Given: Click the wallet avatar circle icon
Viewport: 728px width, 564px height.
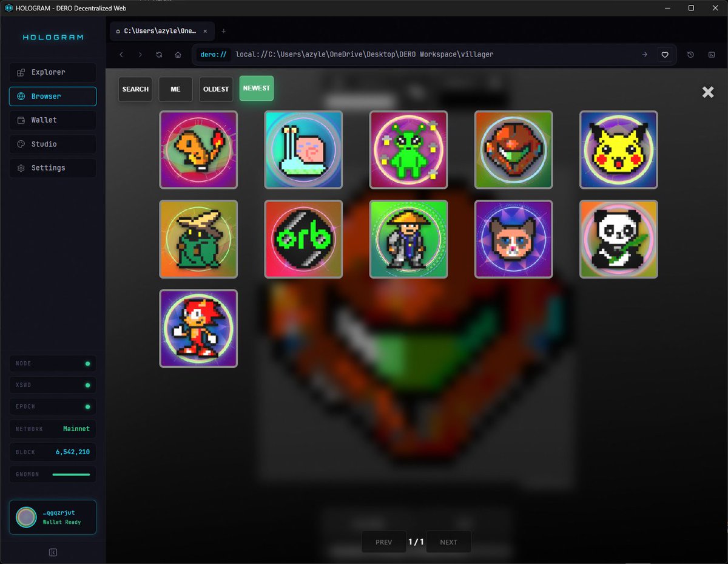Looking at the screenshot, I should pyautogui.click(x=26, y=517).
